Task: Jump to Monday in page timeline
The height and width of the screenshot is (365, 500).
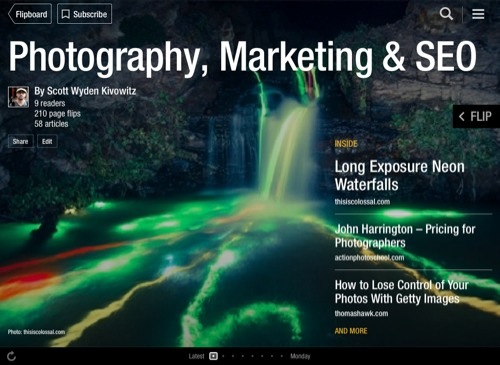Action: 300,356
